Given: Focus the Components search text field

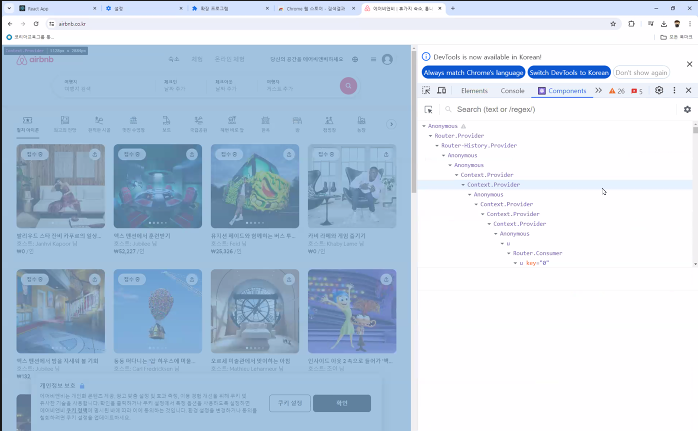Looking at the screenshot, I should click(565, 110).
